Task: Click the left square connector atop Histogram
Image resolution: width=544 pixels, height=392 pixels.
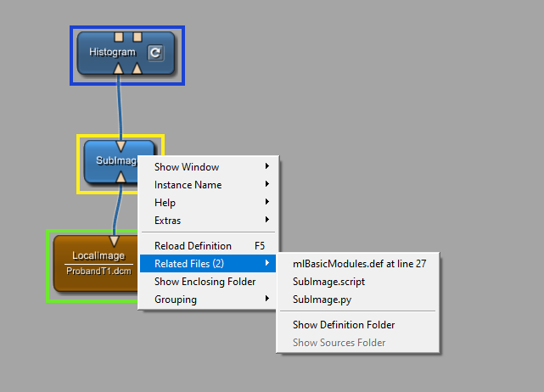Action: click(119, 36)
